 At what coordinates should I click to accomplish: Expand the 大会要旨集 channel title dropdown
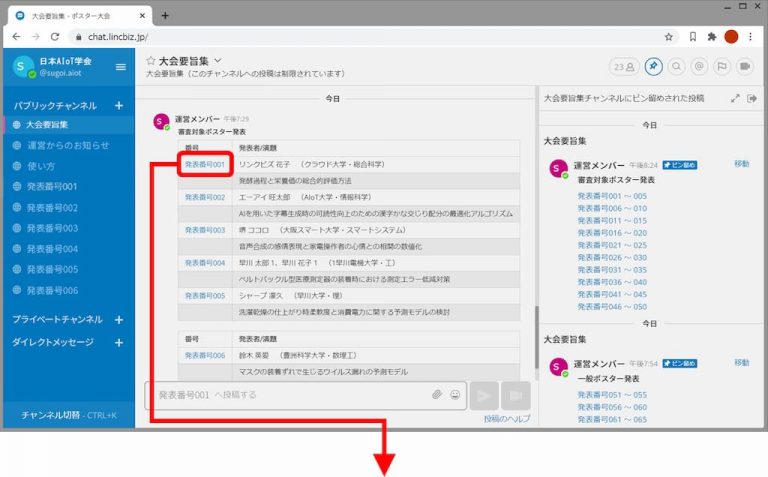pyautogui.click(x=217, y=60)
